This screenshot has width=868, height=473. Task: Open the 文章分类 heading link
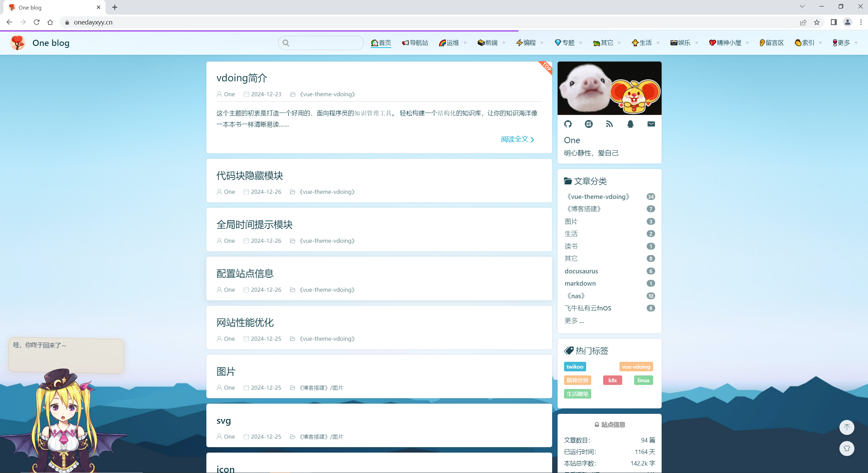585,181
